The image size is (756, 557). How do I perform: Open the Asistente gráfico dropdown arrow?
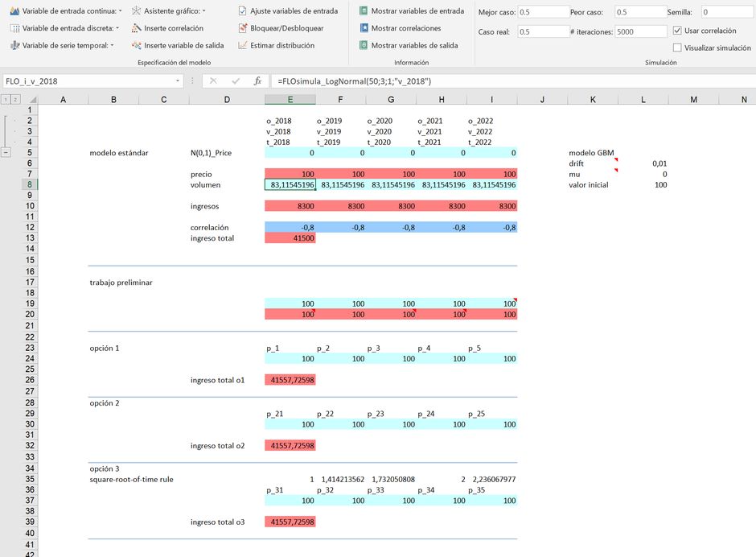click(x=204, y=10)
